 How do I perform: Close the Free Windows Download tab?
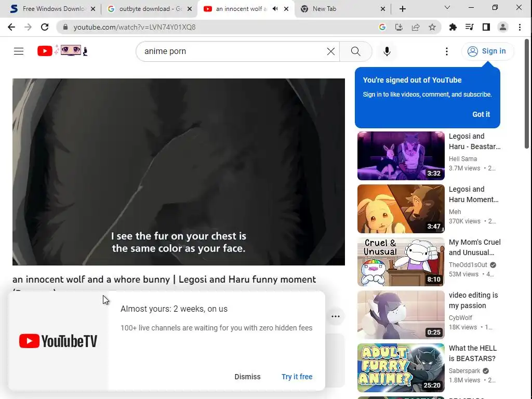[x=93, y=9]
